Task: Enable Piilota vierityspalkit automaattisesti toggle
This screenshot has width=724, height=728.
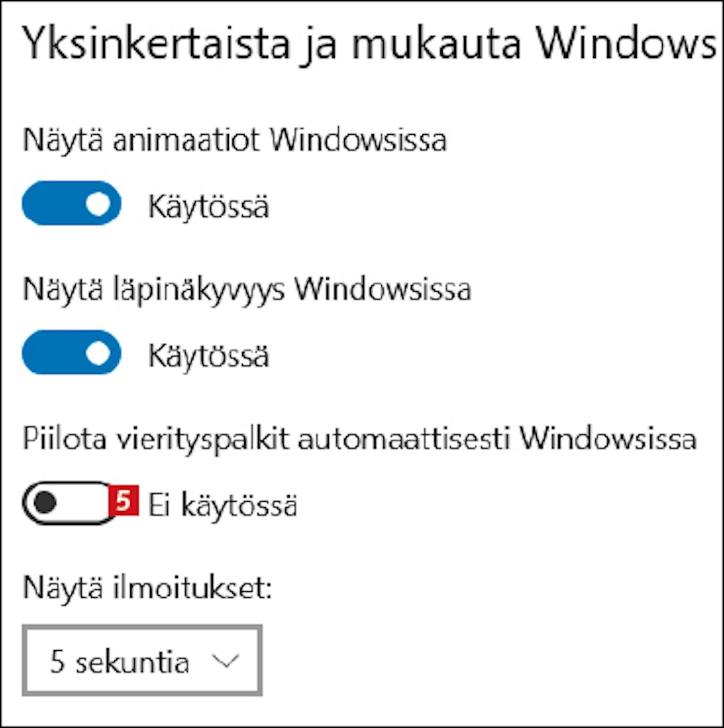Action: [67, 503]
